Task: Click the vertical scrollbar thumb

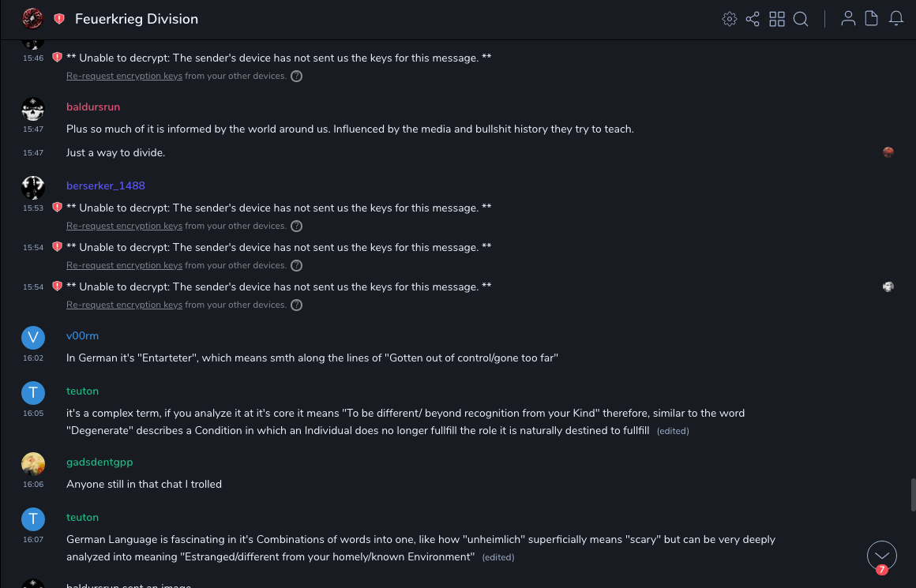Action: click(914, 495)
